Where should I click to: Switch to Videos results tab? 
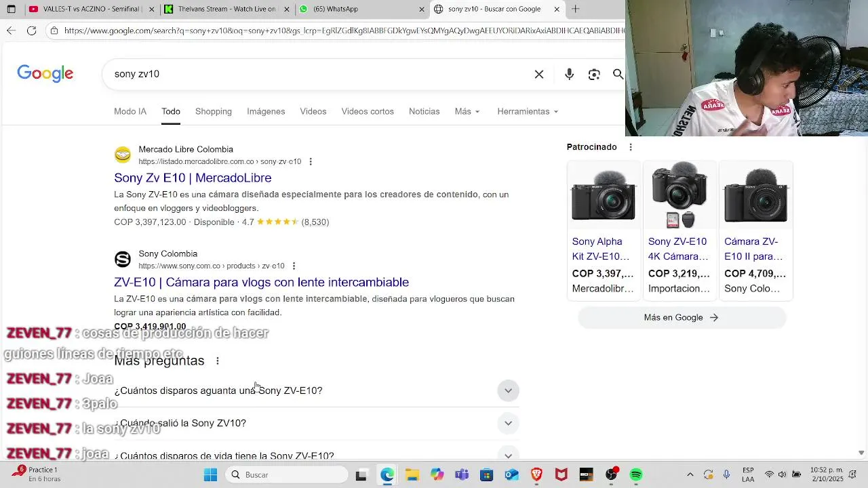313,112
